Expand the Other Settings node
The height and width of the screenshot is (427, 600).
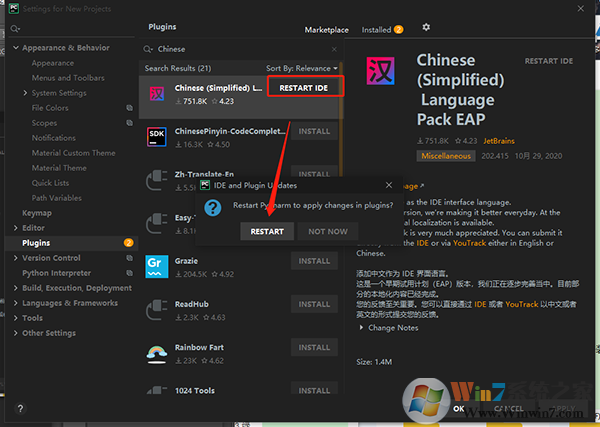[x=16, y=333]
